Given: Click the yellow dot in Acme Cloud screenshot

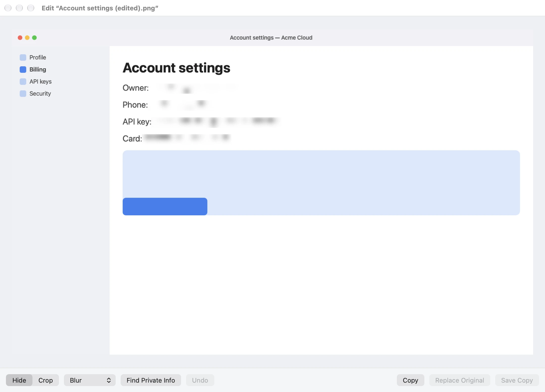Looking at the screenshot, I should 27,38.
